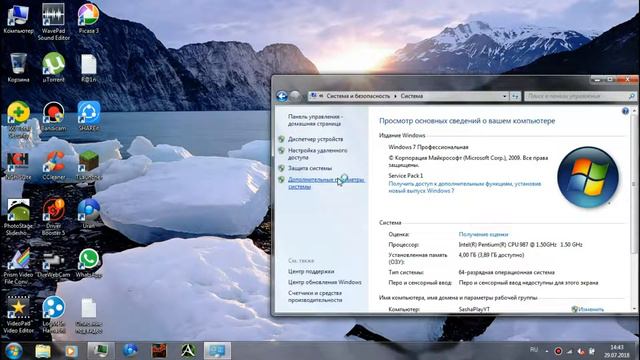This screenshot has width=640, height=360.
Task: Show hidden tray icons arrow
Action: tap(547, 351)
